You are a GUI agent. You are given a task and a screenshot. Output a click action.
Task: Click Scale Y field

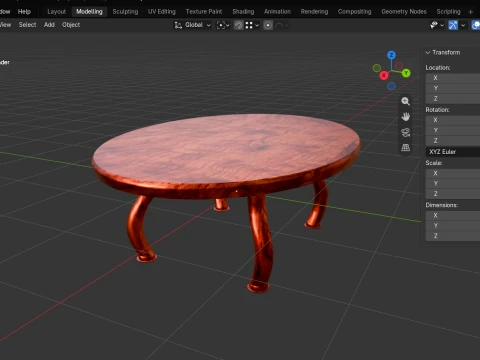tap(453, 184)
